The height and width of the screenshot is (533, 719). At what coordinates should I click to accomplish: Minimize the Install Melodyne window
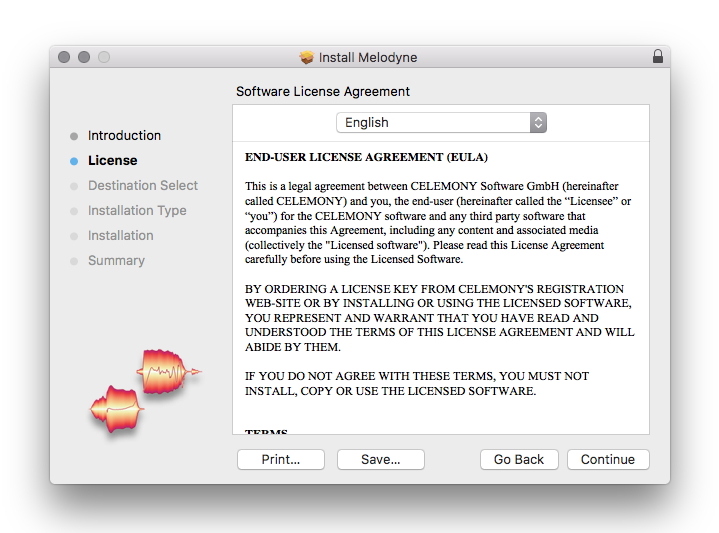pos(84,57)
